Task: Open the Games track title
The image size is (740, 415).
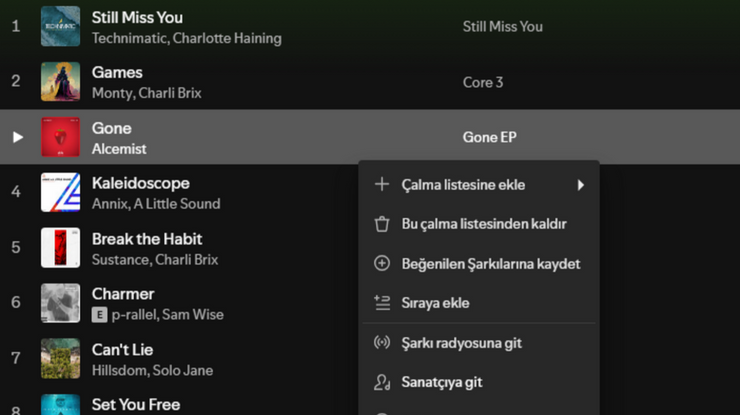Action: click(x=117, y=72)
